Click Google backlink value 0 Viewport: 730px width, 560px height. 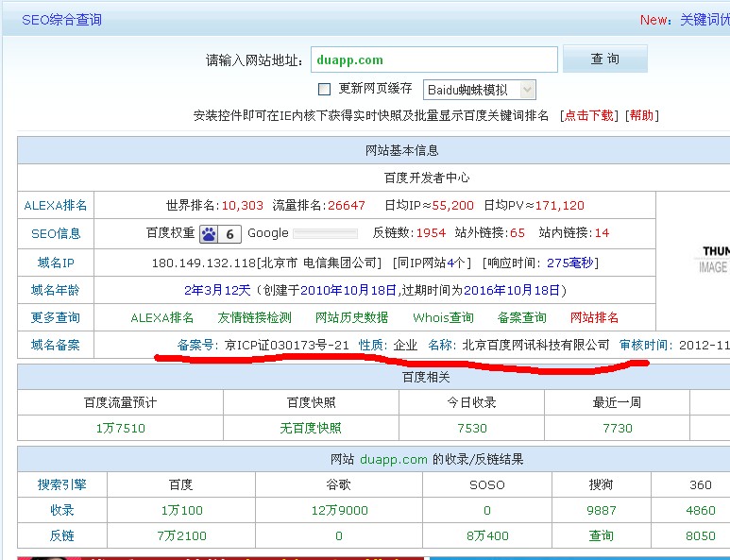click(339, 536)
